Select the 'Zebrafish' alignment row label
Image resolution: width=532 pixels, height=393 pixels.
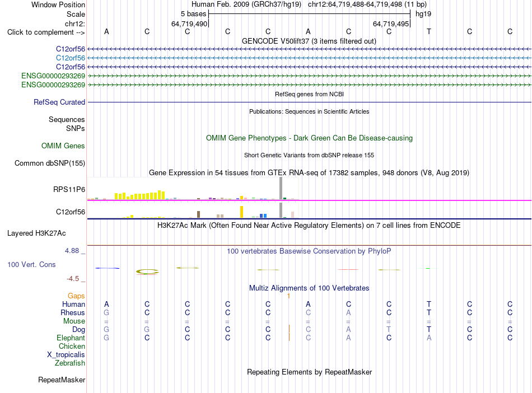[x=70, y=363]
